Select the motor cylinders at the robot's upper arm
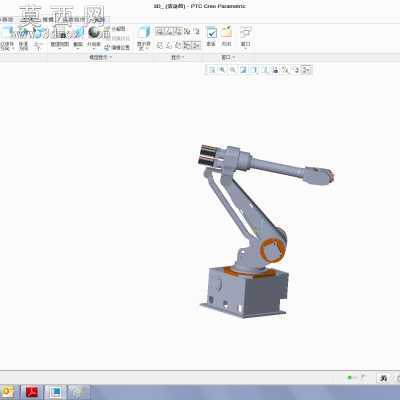This screenshot has height=400, width=400. (x=208, y=155)
